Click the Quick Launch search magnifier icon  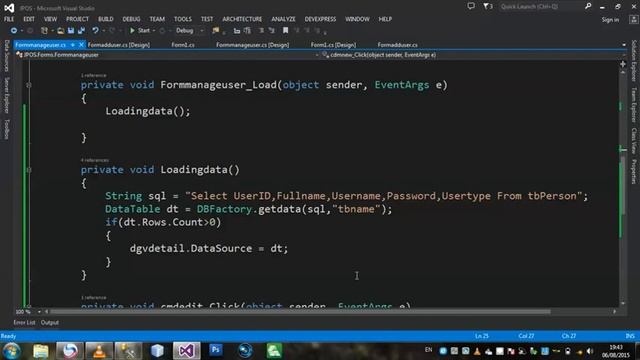click(588, 6)
